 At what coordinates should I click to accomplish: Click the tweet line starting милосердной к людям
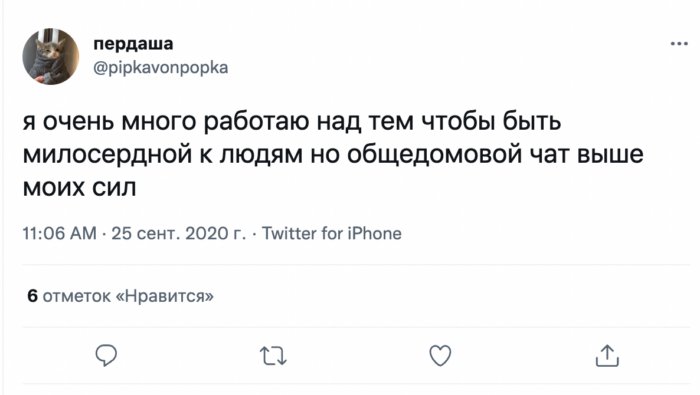[x=333, y=155]
